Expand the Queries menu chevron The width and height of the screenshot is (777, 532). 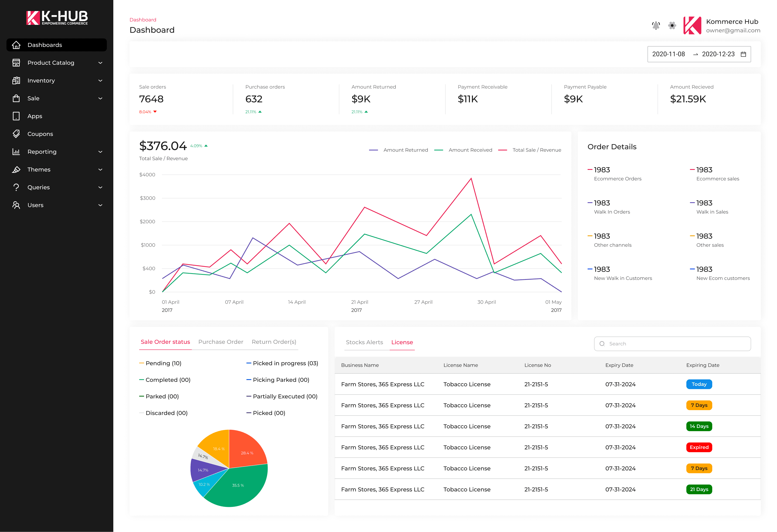coord(100,187)
